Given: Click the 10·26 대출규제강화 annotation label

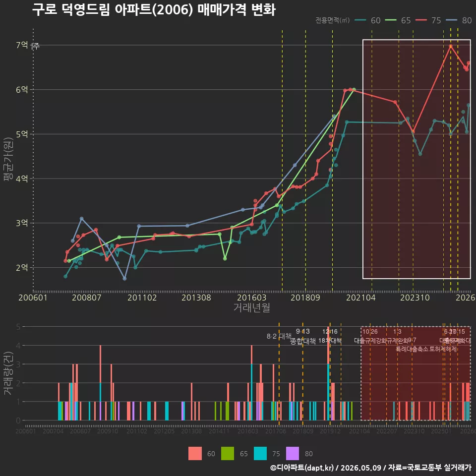Looking at the screenshot, I should (370, 336).
